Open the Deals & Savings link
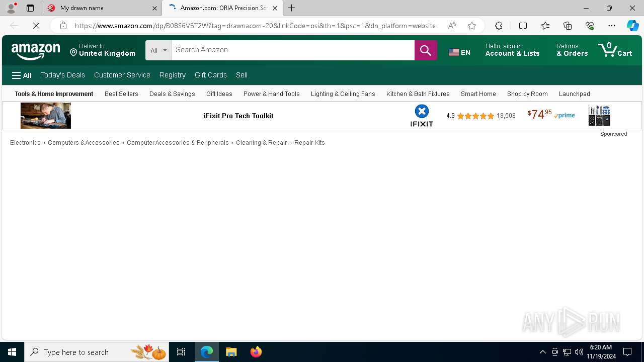Image resolution: width=644 pixels, height=362 pixels. click(172, 94)
